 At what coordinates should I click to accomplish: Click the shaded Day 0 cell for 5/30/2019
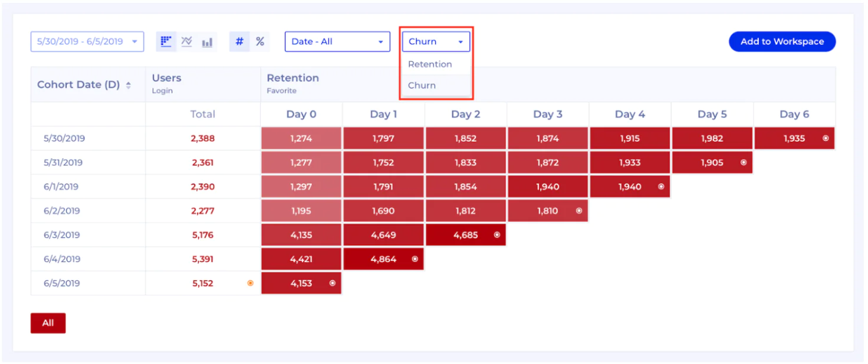point(301,138)
